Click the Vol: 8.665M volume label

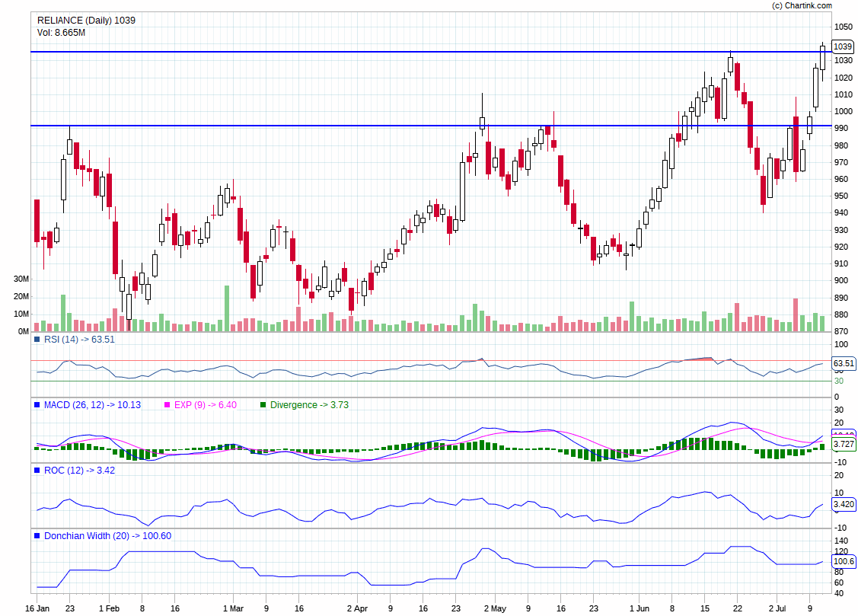pyautogui.click(x=59, y=32)
